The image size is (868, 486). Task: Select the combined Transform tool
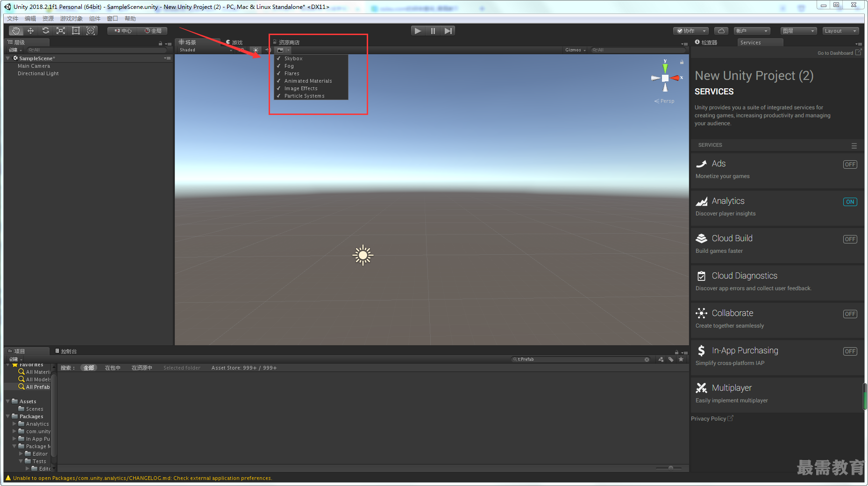91,31
